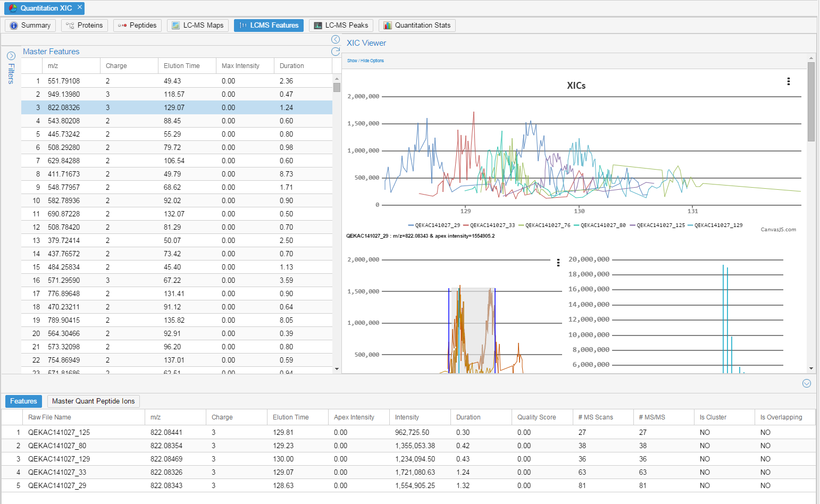Image resolution: width=820 pixels, height=504 pixels.
Task: Collapse the Master Features panel left arrow
Action: tap(336, 39)
